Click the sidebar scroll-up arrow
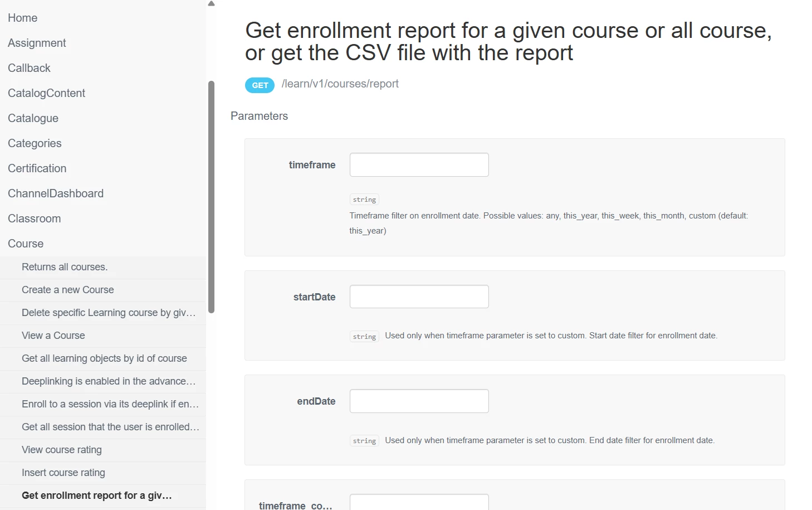This screenshot has width=812, height=510. point(211,4)
